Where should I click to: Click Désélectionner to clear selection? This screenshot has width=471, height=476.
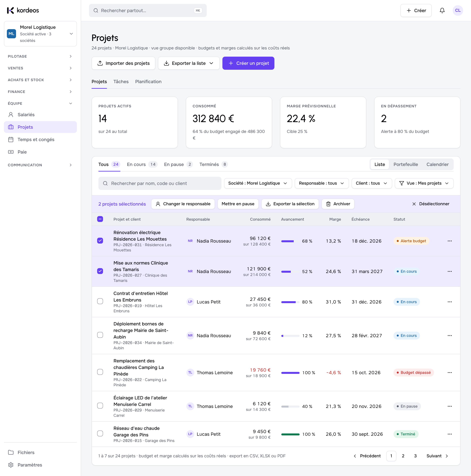[431, 204]
